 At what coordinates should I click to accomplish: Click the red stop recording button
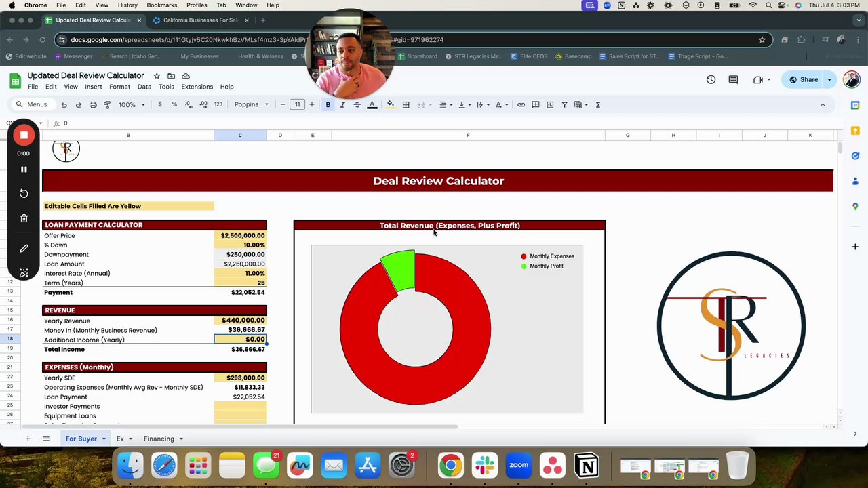[x=24, y=135]
